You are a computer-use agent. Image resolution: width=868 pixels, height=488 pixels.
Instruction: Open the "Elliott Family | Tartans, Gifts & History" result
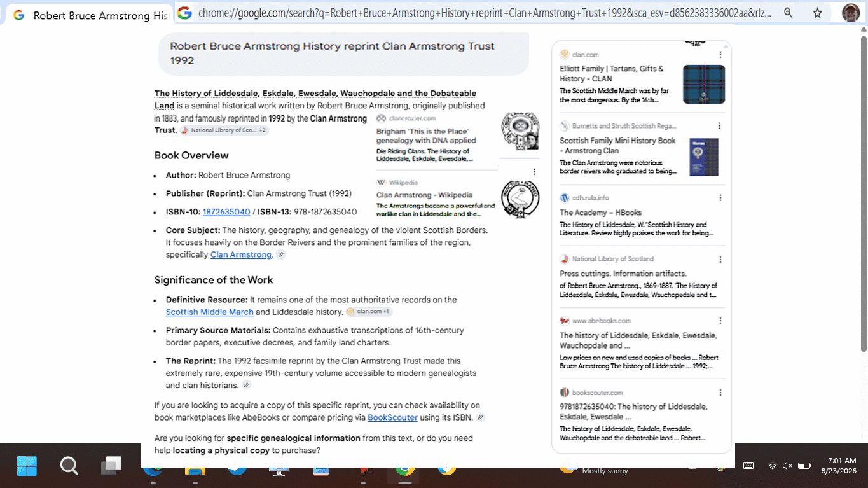612,74
